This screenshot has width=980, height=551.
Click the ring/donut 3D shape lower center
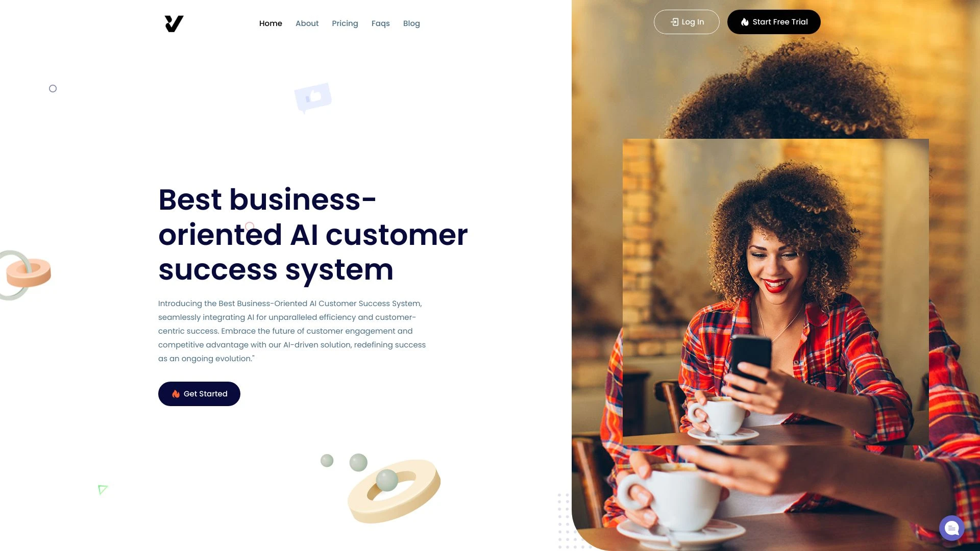[x=394, y=491]
